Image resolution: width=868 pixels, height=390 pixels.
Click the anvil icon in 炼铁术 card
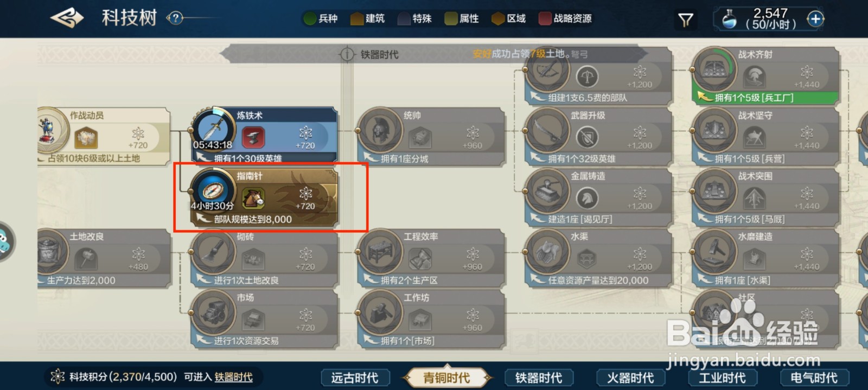point(253,137)
